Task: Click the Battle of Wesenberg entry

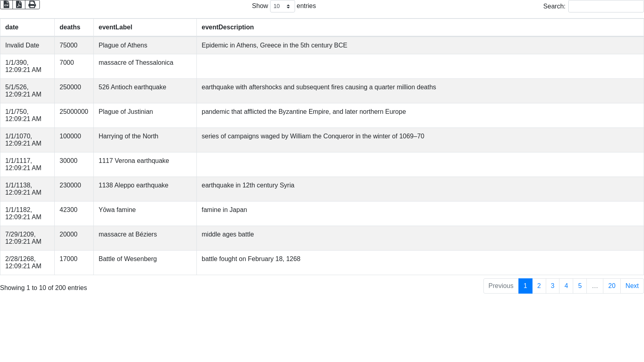Action: point(128,259)
